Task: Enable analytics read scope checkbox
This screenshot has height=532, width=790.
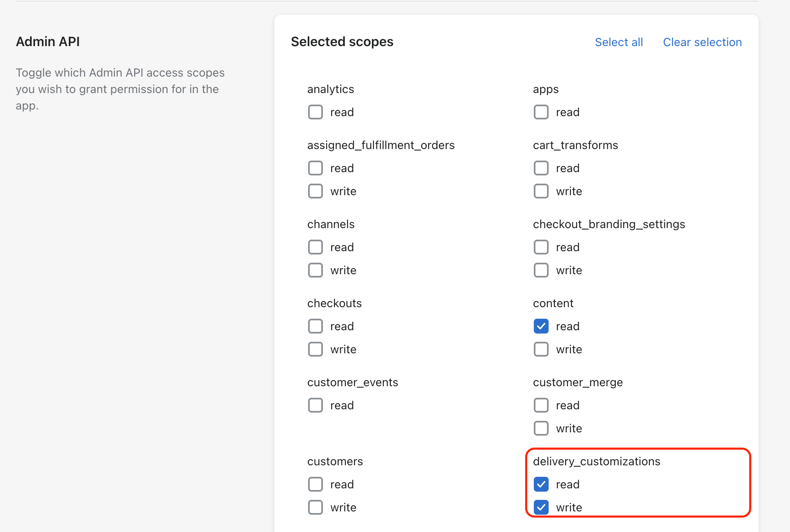Action: 316,112
